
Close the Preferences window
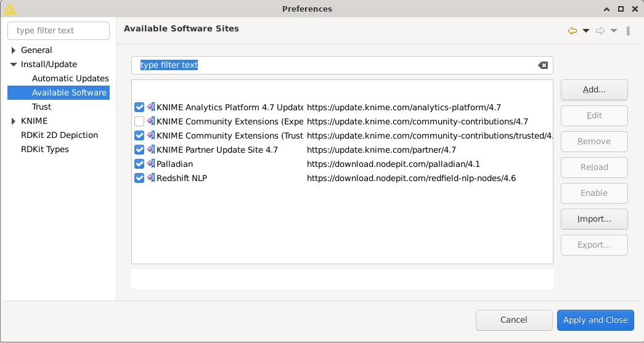click(635, 9)
